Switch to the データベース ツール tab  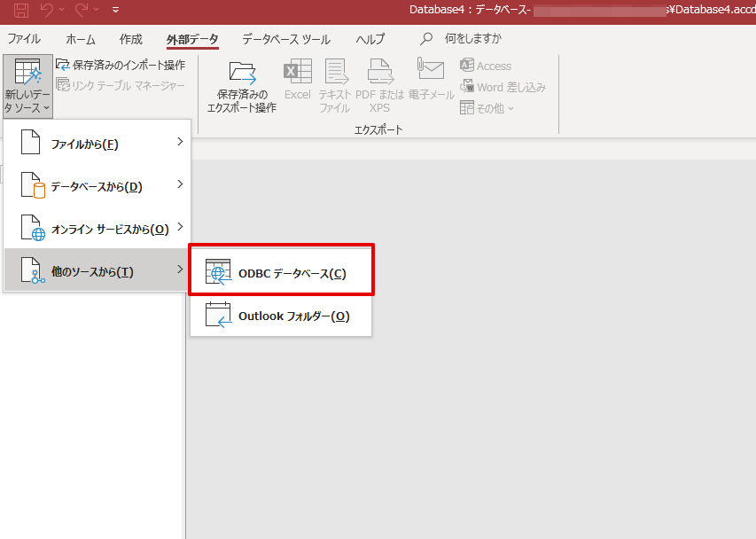(x=286, y=39)
